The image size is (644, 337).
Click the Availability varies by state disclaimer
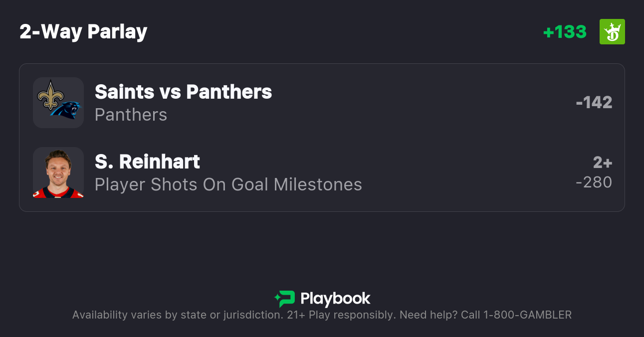coord(177,315)
